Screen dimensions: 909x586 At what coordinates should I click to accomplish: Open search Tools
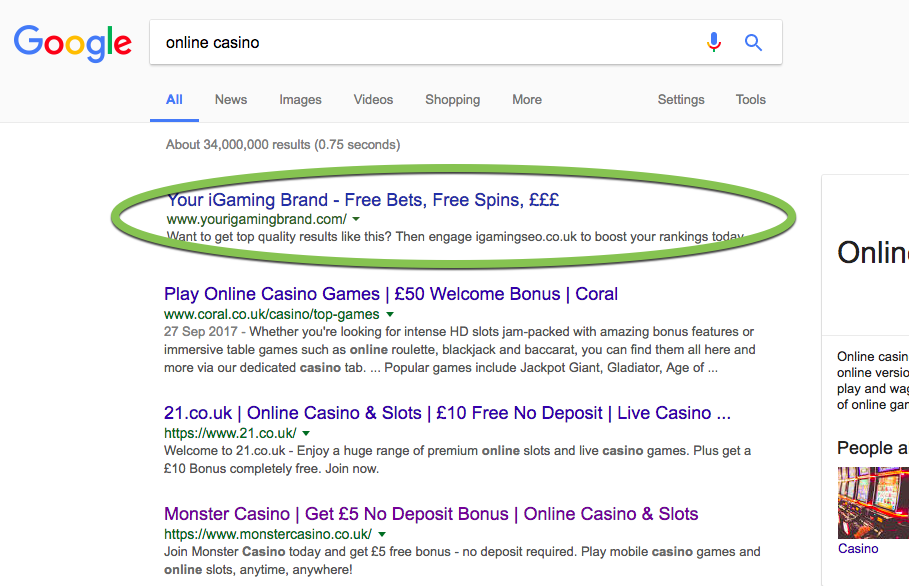tap(751, 100)
